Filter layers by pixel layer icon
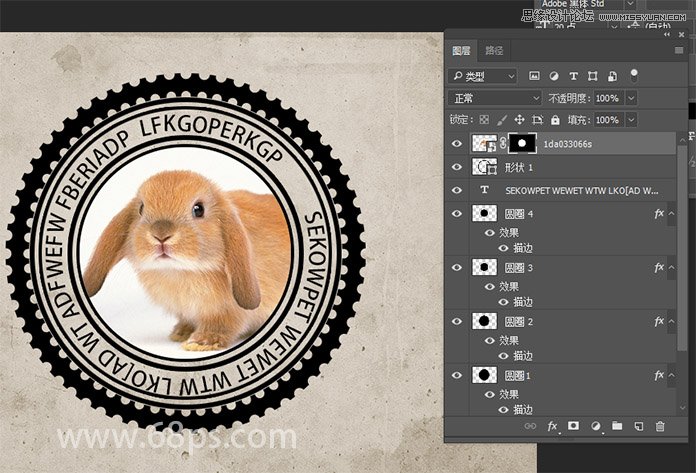Image resolution: width=696 pixels, height=473 pixels. (x=534, y=76)
